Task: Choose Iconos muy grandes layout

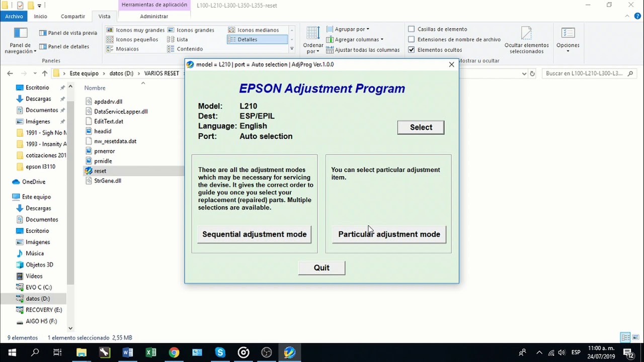Action: (x=135, y=30)
